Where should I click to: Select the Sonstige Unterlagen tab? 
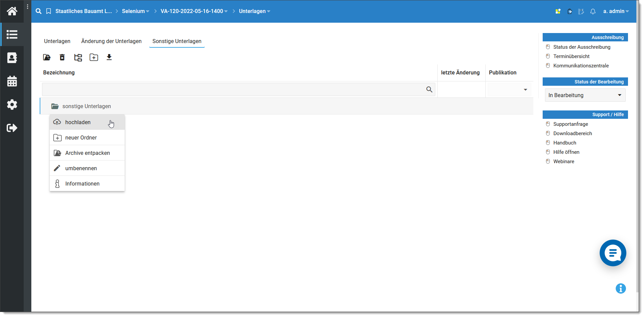pyautogui.click(x=177, y=41)
